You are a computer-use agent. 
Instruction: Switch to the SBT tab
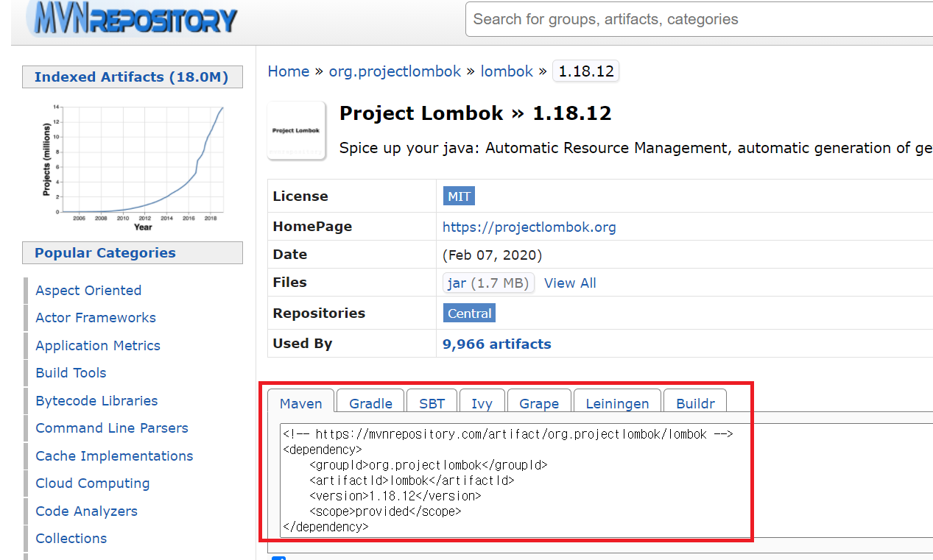432,403
